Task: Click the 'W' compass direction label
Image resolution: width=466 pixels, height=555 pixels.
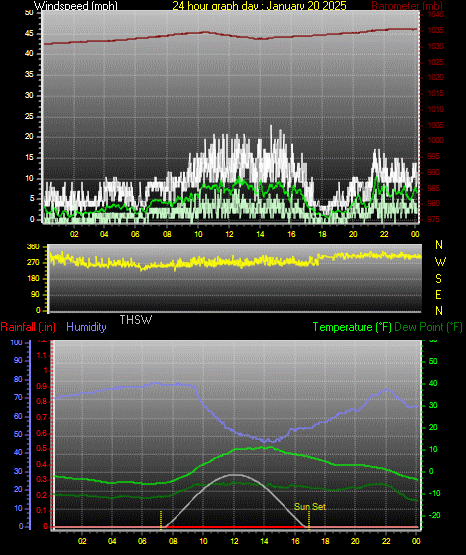Action: coord(440,262)
